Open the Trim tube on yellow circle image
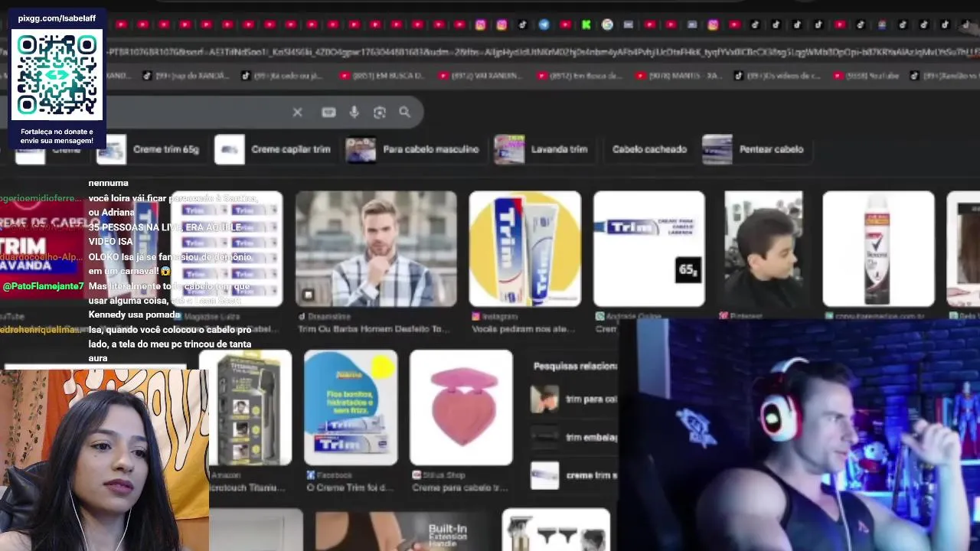 point(525,249)
